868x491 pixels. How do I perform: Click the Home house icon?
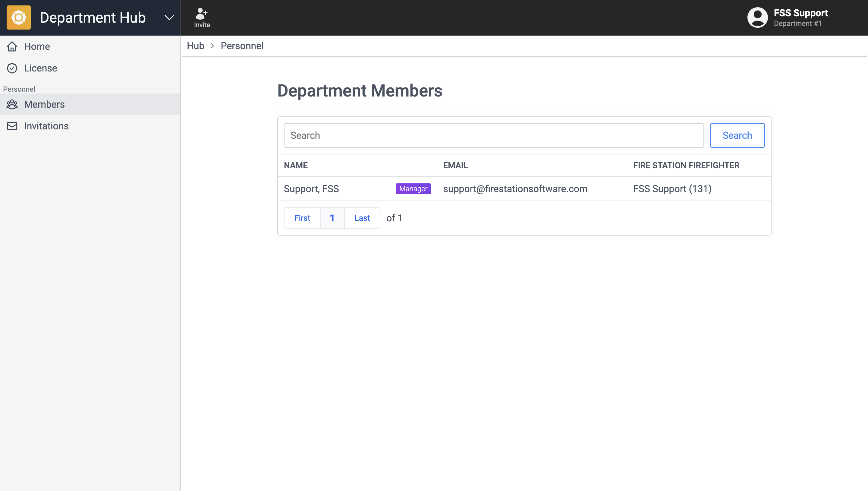[x=12, y=46]
